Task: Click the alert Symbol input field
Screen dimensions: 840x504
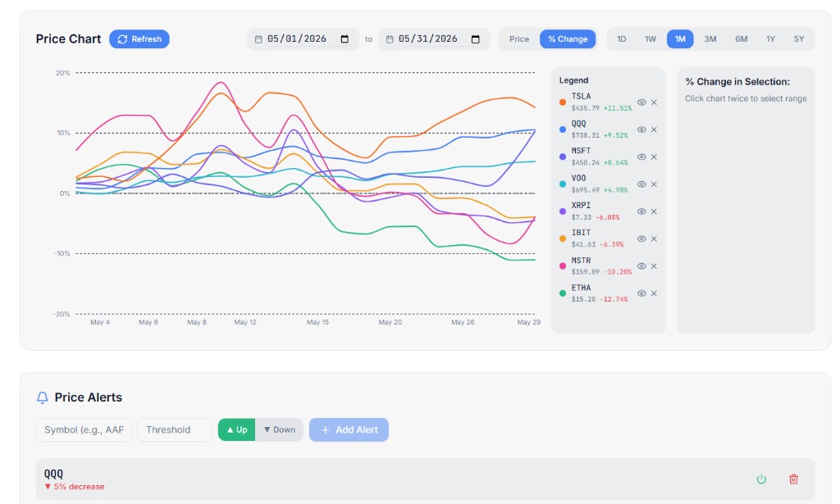Action: tap(84, 429)
